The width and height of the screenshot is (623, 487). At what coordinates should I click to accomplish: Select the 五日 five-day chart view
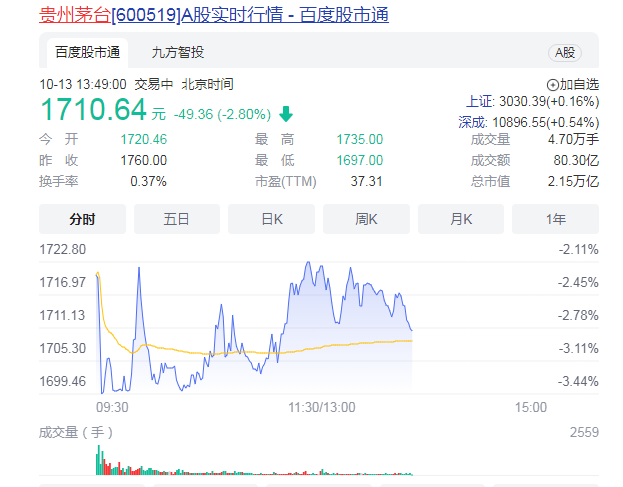(177, 219)
